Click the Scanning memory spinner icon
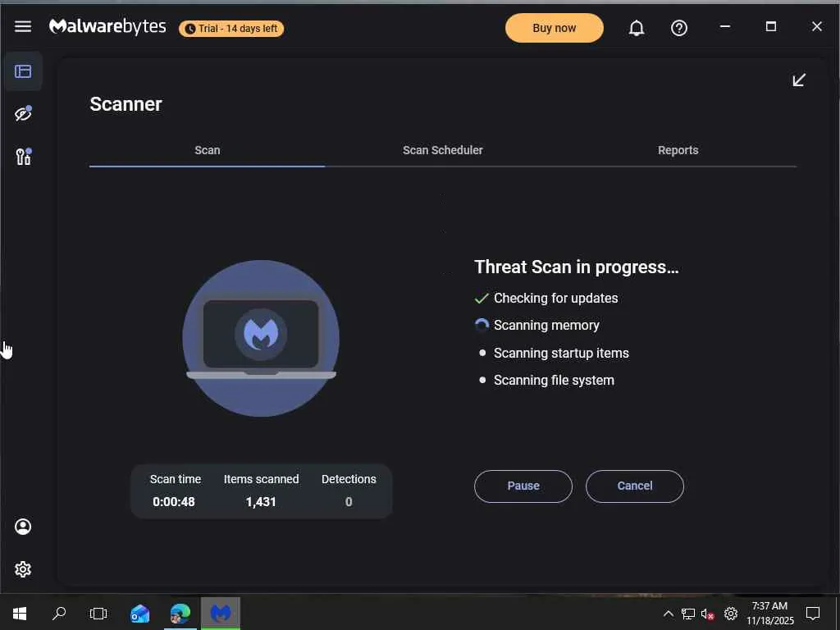Image resolution: width=840 pixels, height=630 pixels. click(482, 325)
